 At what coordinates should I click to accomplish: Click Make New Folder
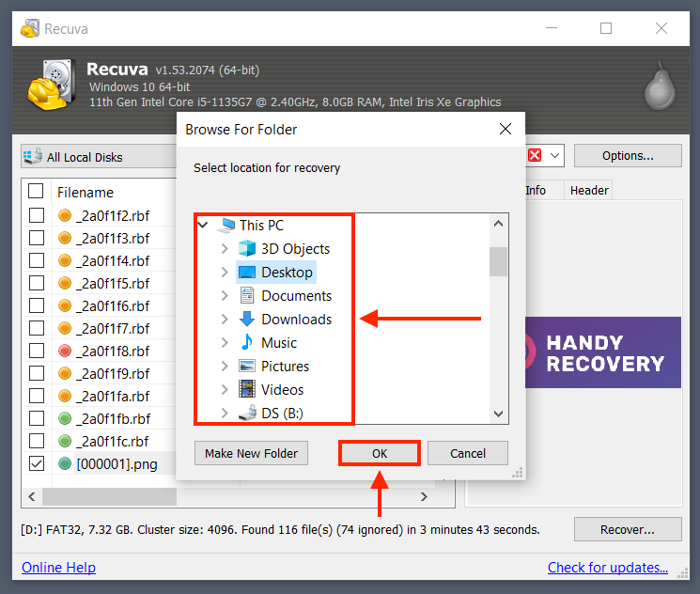(251, 453)
